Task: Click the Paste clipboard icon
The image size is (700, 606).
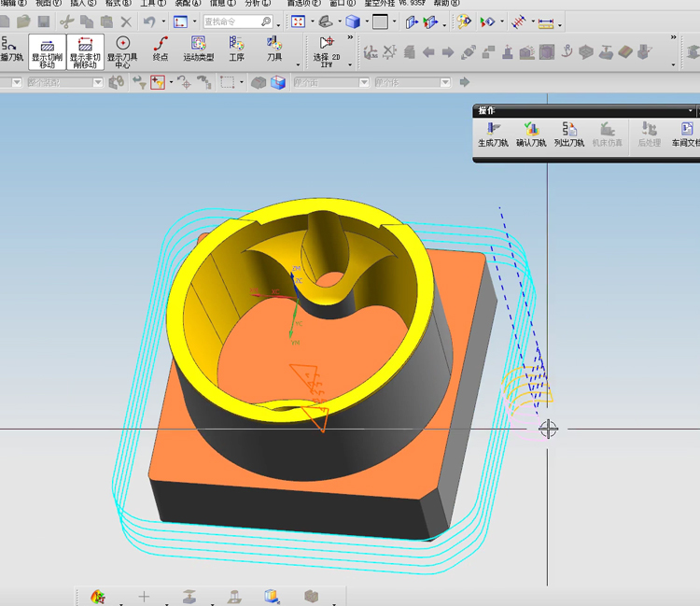Action: click(x=106, y=21)
